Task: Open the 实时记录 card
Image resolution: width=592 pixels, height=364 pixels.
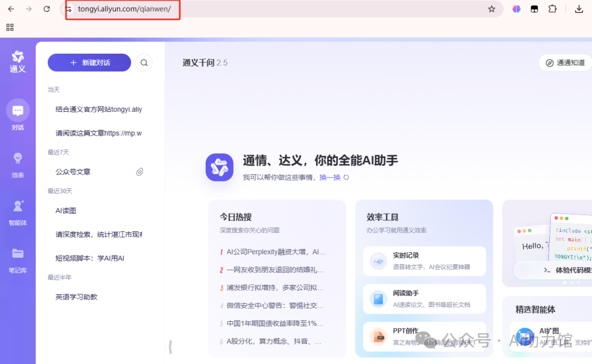Action: pyautogui.click(x=424, y=261)
